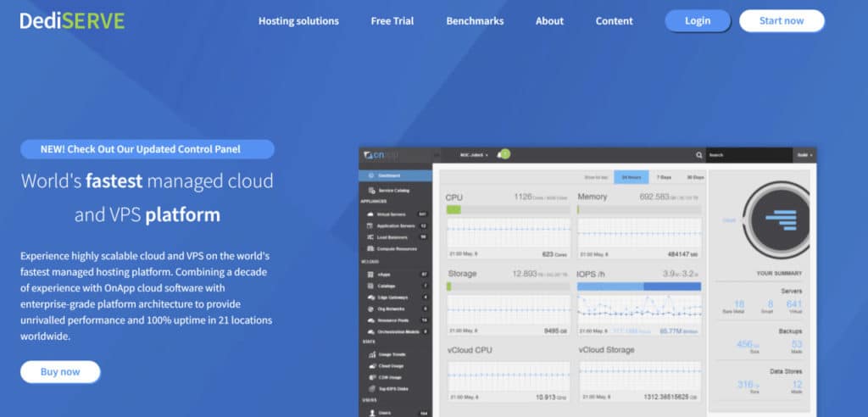Click the CPU usage progress bar
This screenshot has height=417, width=868.
coord(508,208)
